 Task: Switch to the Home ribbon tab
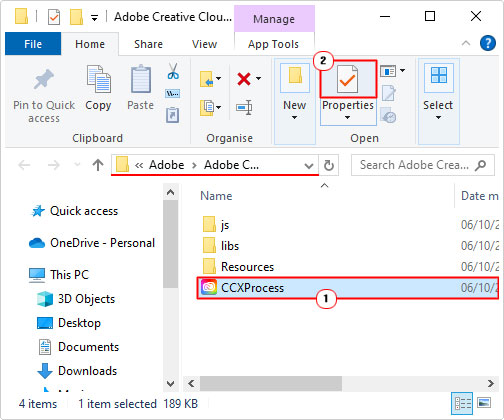click(x=90, y=44)
